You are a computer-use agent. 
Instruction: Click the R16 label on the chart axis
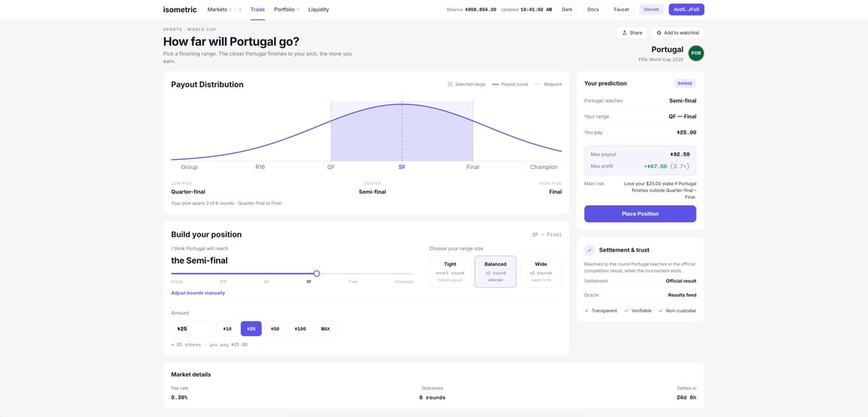tap(260, 167)
